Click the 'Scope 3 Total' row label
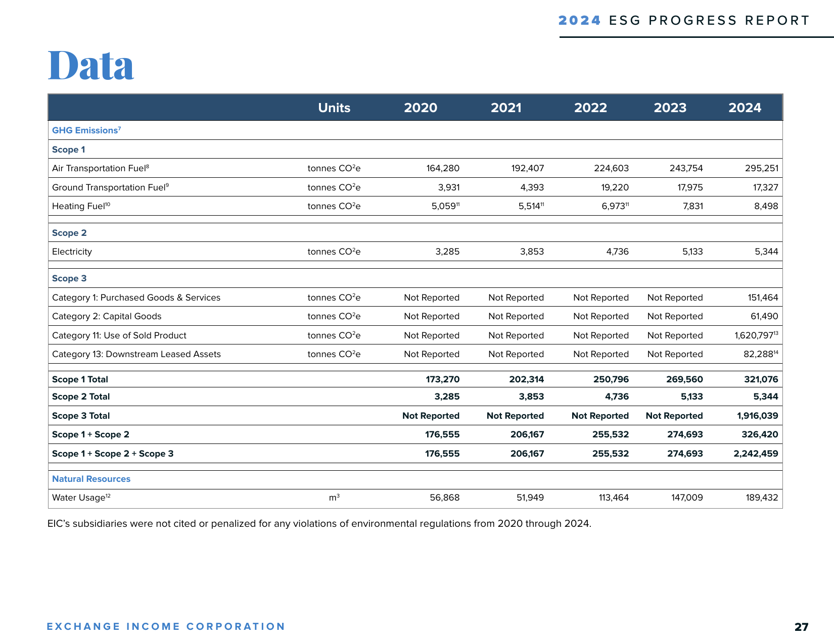 point(81,416)
